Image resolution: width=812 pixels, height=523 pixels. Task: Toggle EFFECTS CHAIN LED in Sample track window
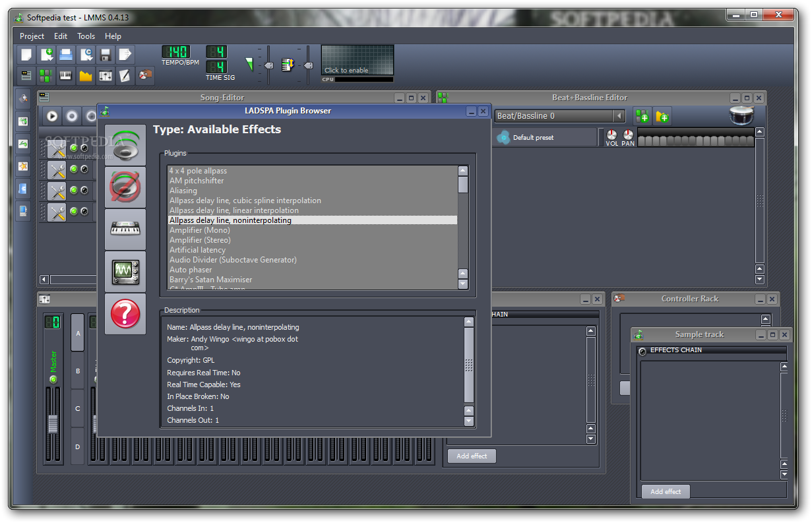point(643,351)
